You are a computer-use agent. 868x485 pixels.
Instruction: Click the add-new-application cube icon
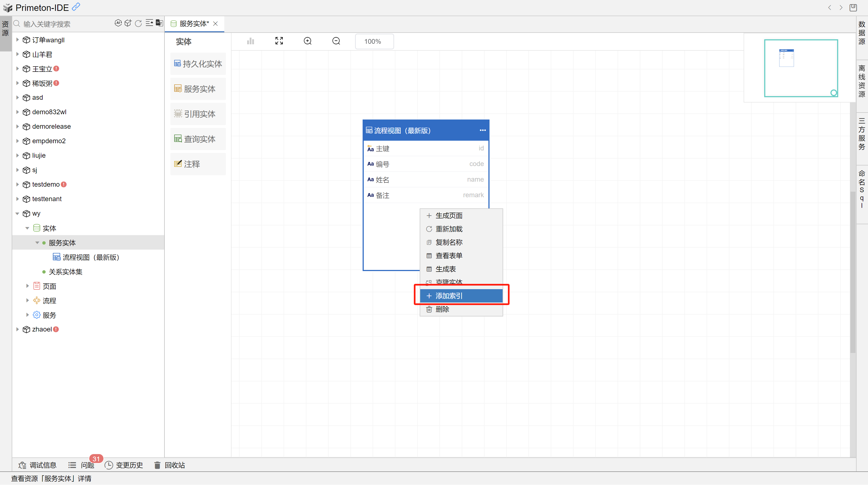(x=128, y=23)
